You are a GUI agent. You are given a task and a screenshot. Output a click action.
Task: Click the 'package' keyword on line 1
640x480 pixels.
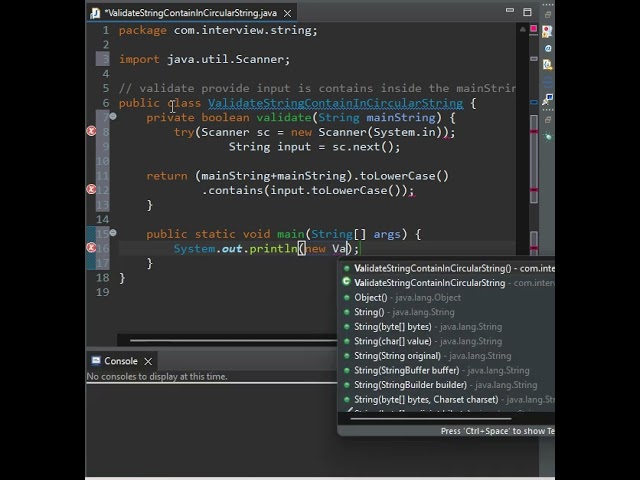(x=143, y=31)
